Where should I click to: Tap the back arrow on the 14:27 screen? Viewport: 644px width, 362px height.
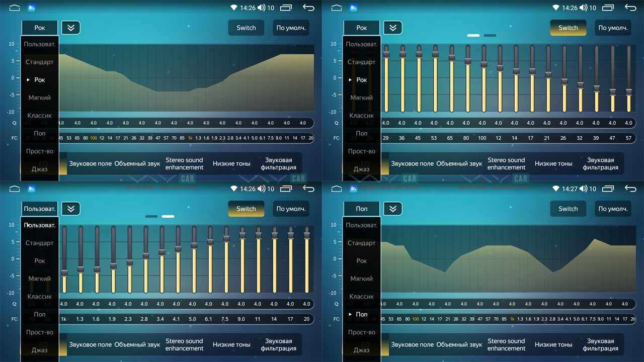(x=630, y=189)
